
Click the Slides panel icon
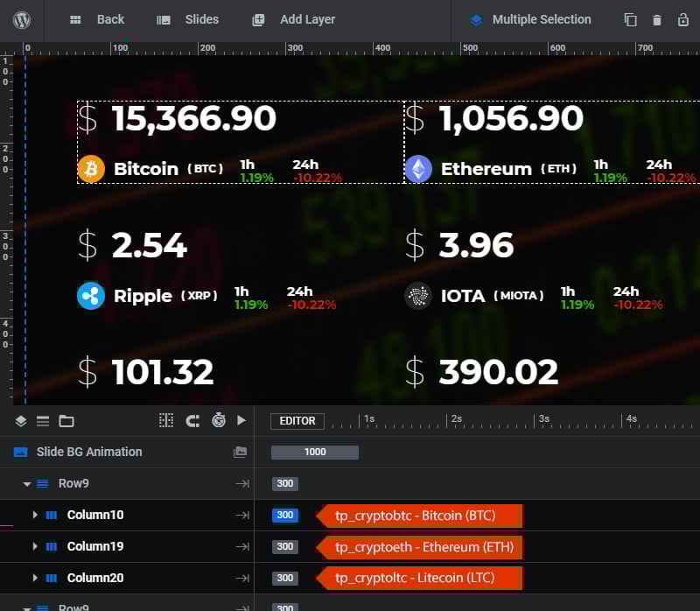164,20
